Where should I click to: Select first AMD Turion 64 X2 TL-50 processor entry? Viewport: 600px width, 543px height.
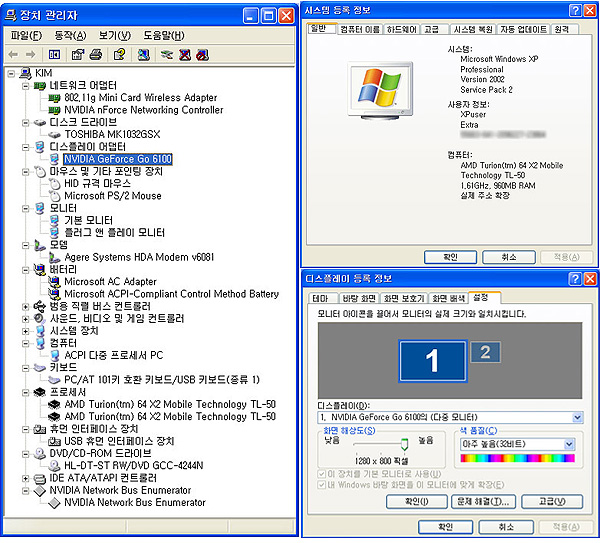(x=170, y=404)
